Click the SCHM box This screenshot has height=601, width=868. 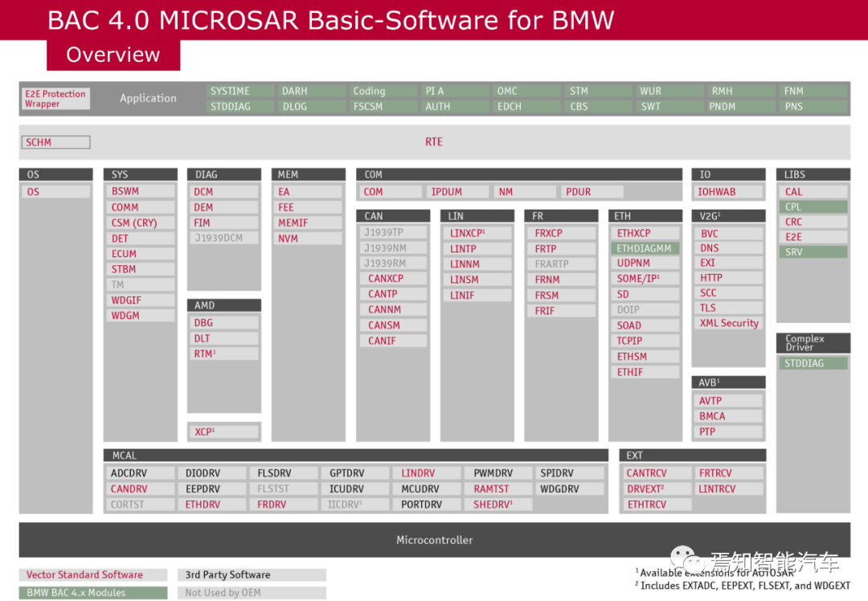[x=56, y=142]
